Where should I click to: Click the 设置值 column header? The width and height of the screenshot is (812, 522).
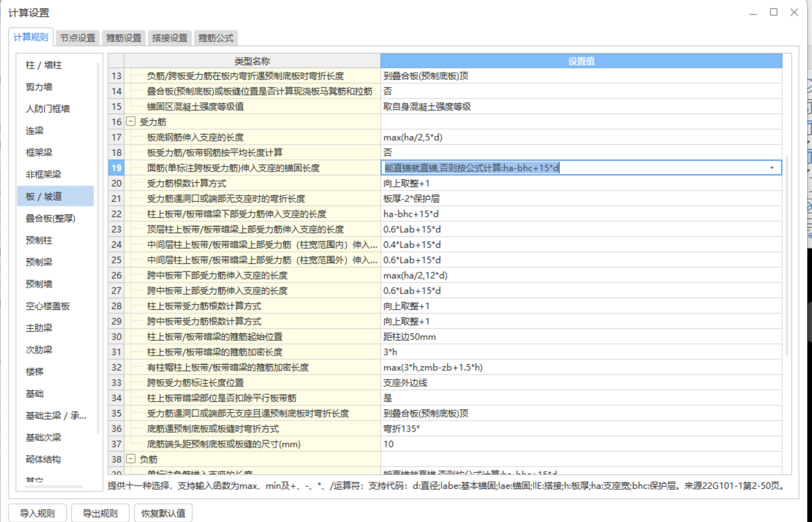tap(581, 61)
